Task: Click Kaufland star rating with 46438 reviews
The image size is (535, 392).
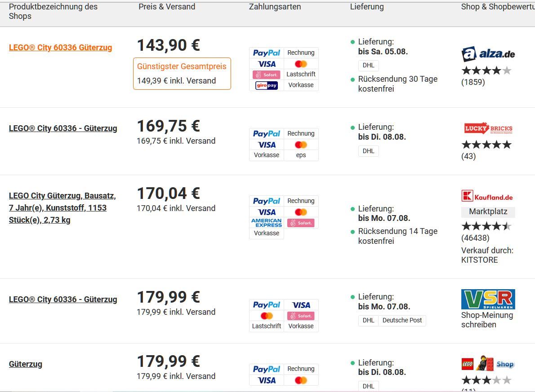Action: [486, 226]
